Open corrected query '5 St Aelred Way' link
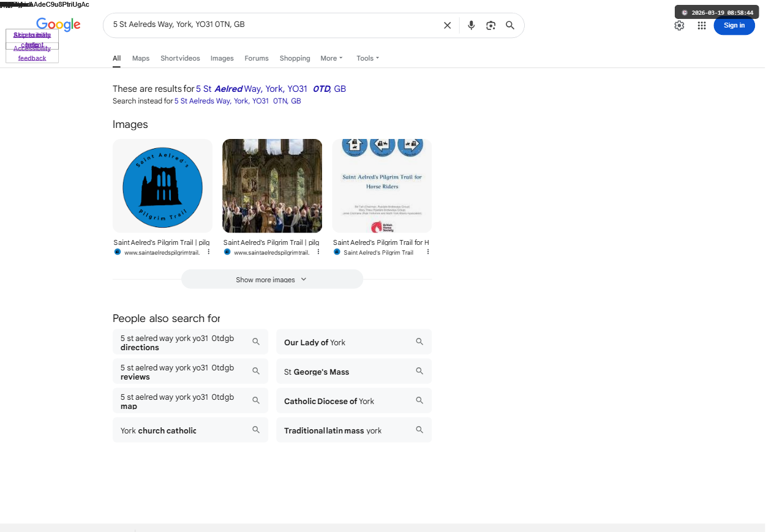Viewport: 774px width, 532px height. click(271, 89)
